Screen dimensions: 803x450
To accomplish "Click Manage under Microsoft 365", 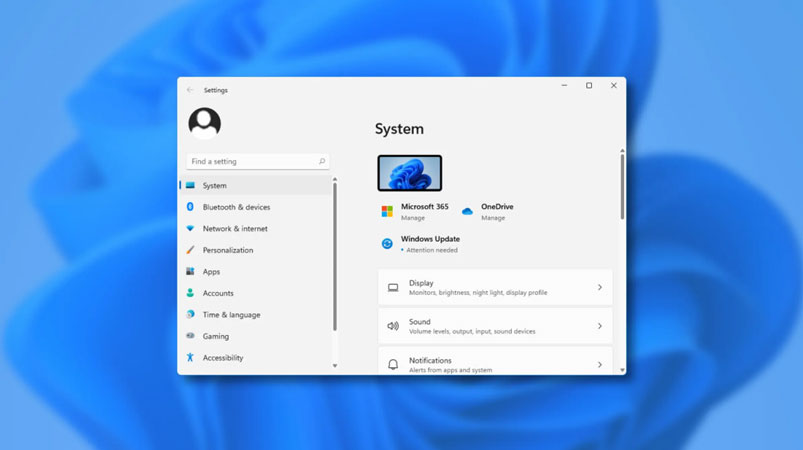I will [x=413, y=218].
